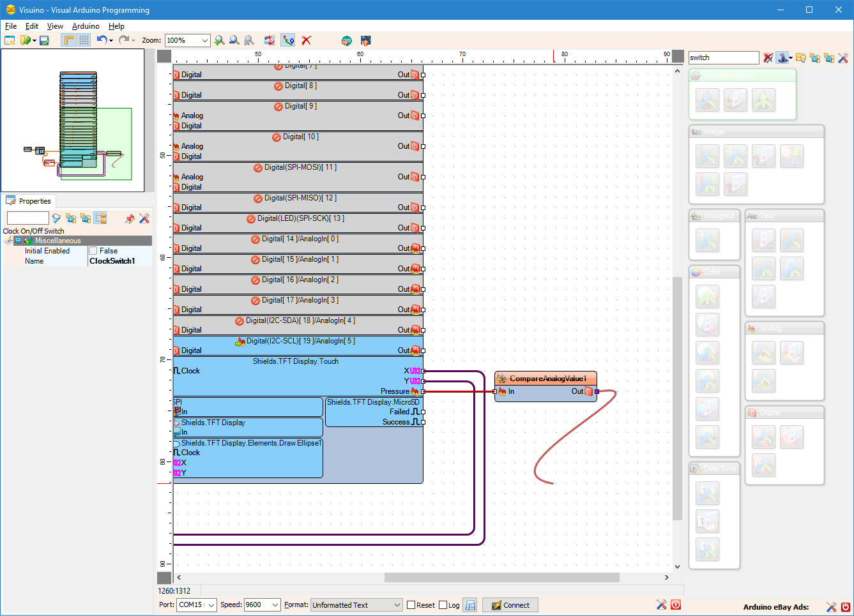The image size is (854, 616).
Task: Open the Arduino menu
Action: tap(86, 26)
